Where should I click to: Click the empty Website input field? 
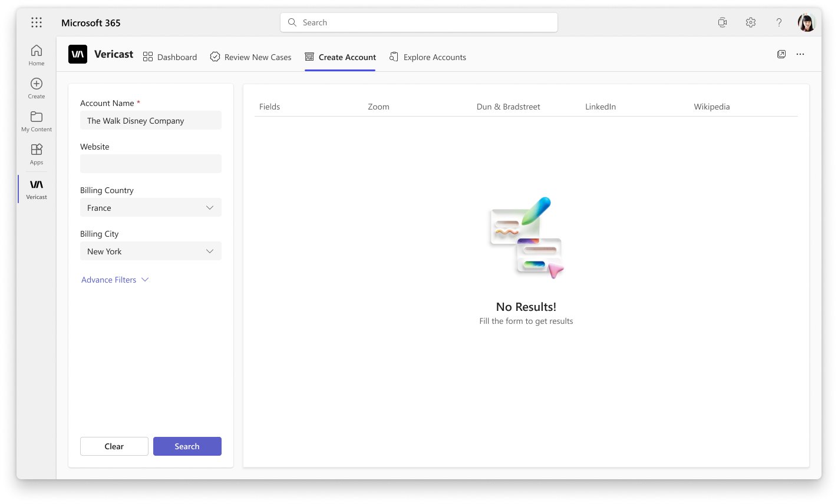pyautogui.click(x=151, y=164)
